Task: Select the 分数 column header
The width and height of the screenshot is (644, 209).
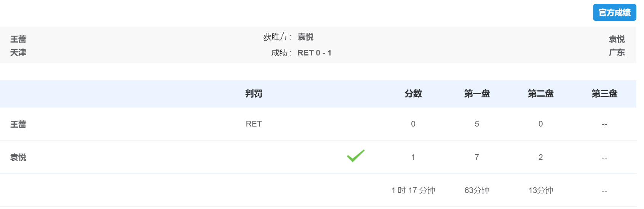Action: pos(413,93)
